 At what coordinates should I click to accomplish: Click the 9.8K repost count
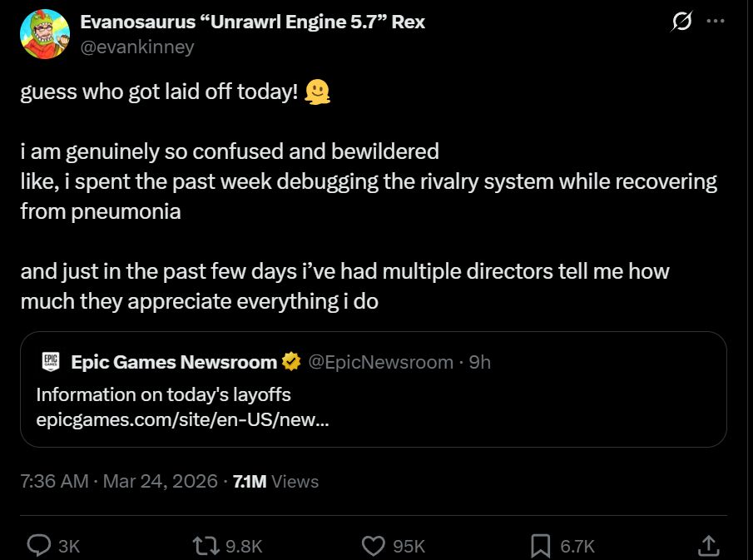pyautogui.click(x=245, y=546)
